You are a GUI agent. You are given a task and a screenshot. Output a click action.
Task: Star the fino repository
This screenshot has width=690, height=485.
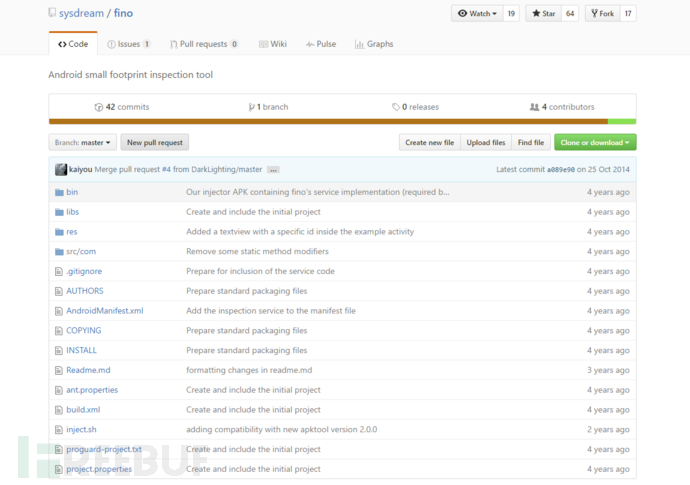pos(543,14)
